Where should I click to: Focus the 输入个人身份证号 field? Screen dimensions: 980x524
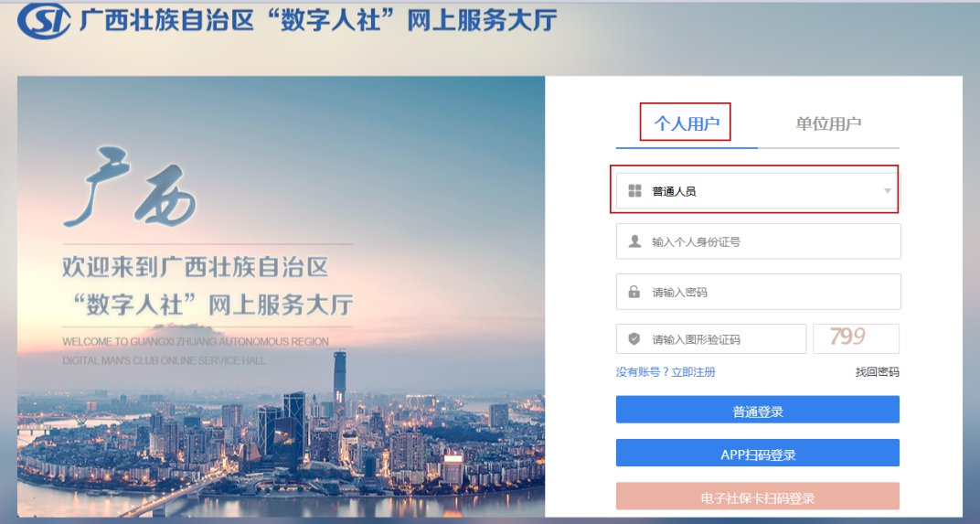758,241
